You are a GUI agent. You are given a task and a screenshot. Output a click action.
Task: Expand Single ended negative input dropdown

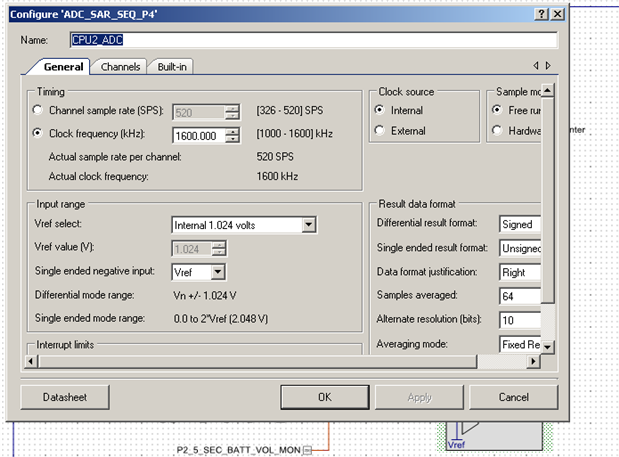point(218,272)
